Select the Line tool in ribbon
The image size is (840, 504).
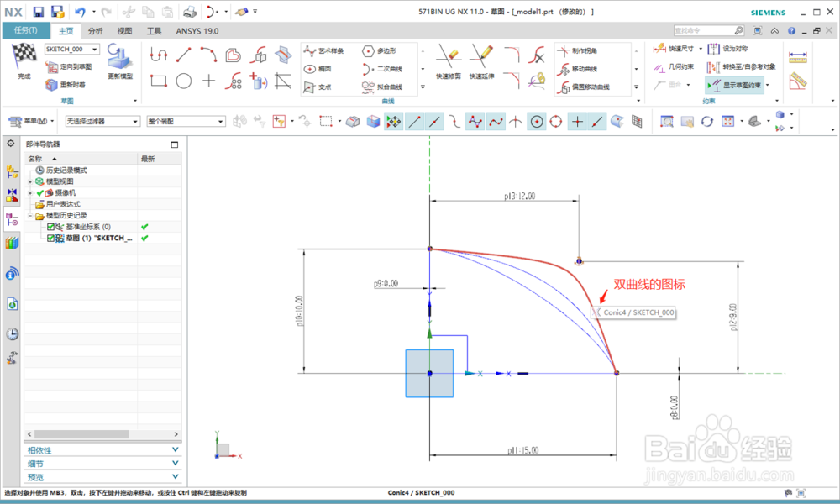(x=184, y=55)
